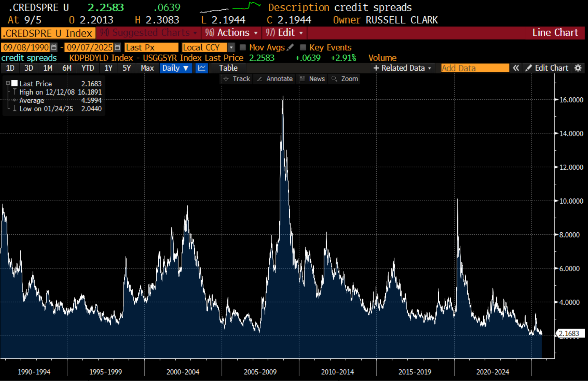Select the YTD range tab

pos(88,68)
